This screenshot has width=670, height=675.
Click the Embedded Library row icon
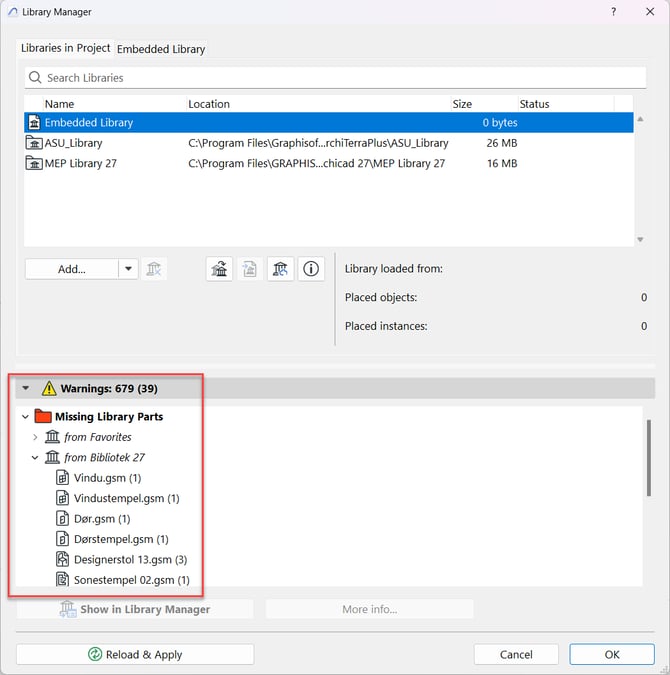[x=34, y=122]
